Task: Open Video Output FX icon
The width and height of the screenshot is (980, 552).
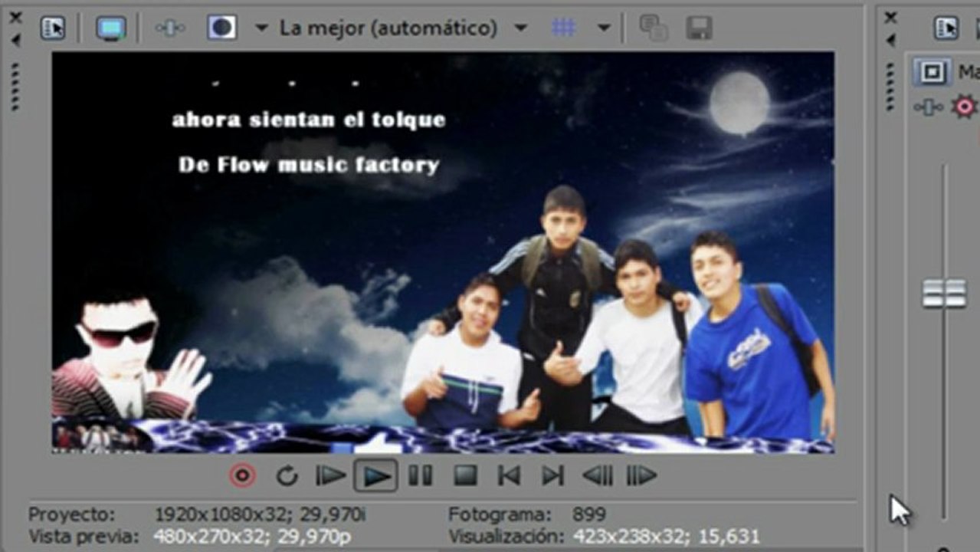Action: pos(170,28)
